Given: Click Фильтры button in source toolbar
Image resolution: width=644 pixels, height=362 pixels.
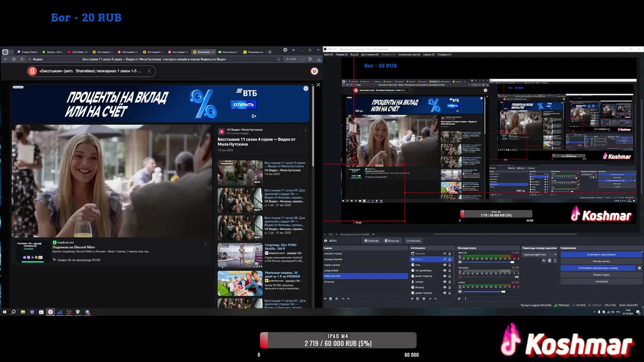Looking at the screenshot, I should pyautogui.click(x=391, y=240).
